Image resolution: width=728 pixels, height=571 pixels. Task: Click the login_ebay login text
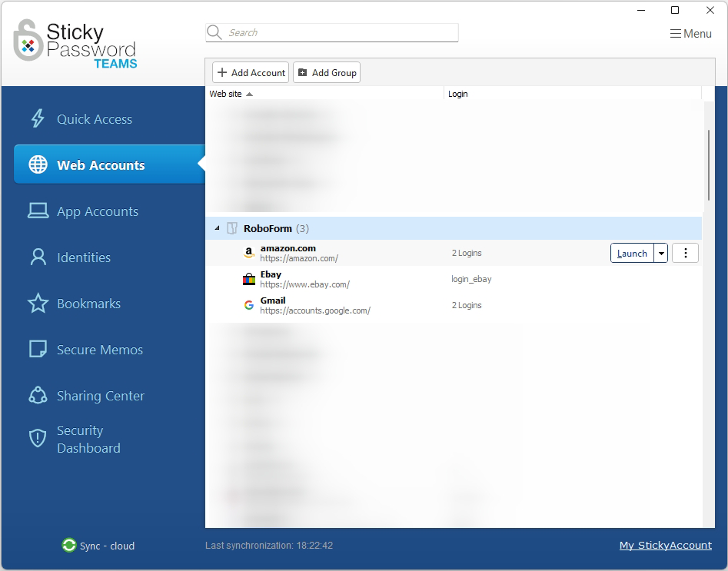tap(471, 279)
